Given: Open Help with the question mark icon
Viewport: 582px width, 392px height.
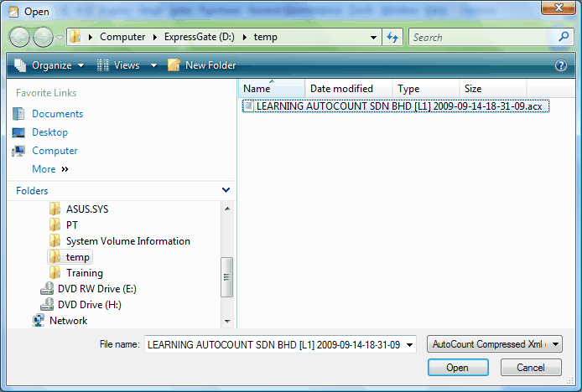Looking at the screenshot, I should 560,65.
